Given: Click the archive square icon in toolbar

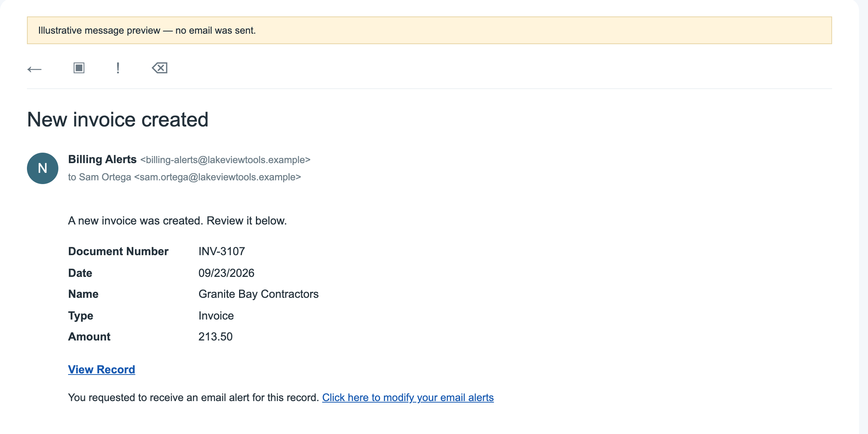Looking at the screenshot, I should (x=79, y=68).
